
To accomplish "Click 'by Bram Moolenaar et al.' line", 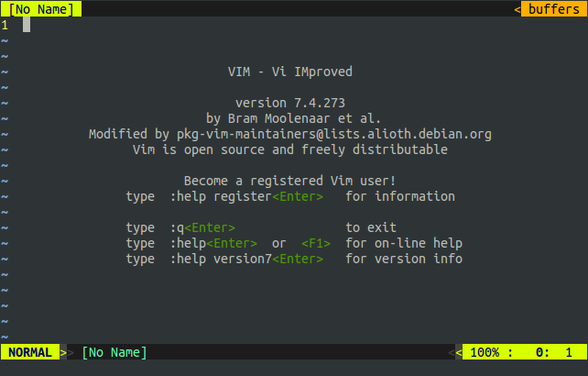I will tap(294, 118).
